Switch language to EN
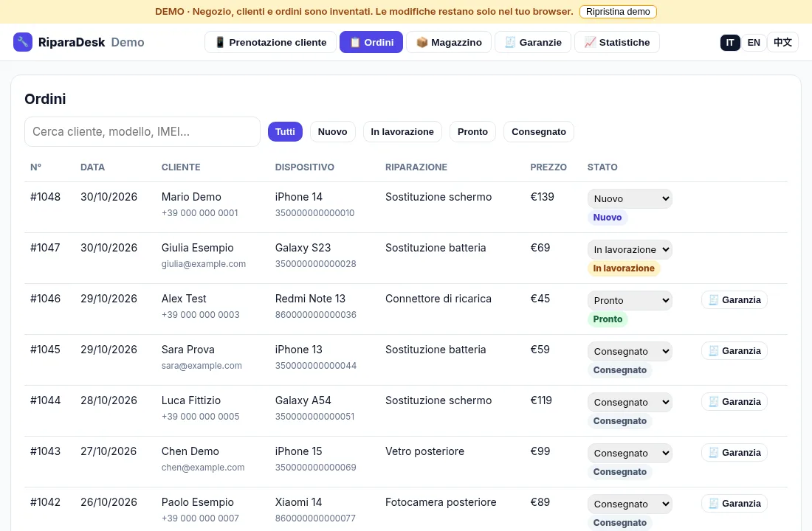Screen dimensions: 812x531 click(x=754, y=43)
